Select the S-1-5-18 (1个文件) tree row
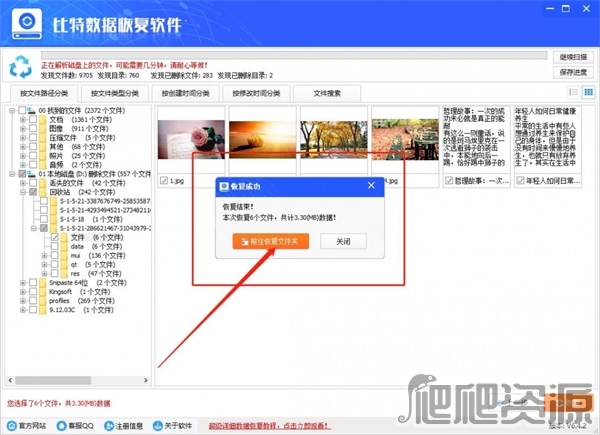 91,219
